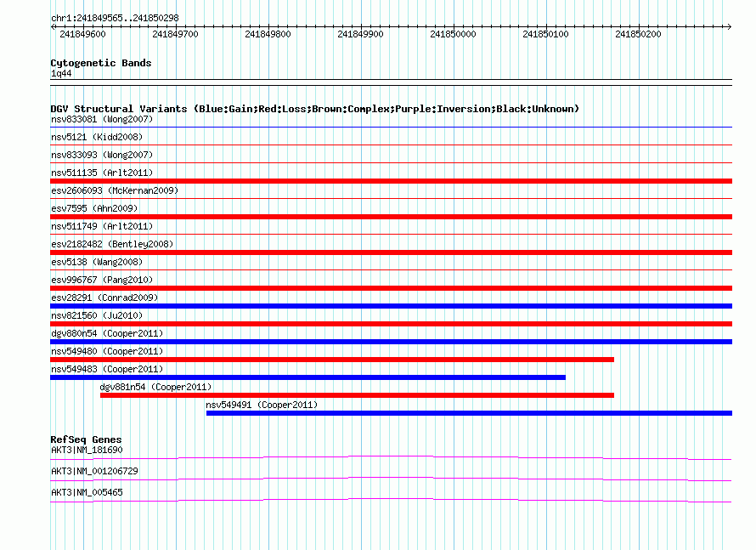Viewport: 756px width, 550px height.
Task: Click the esv2182482 (Bentley2008) red bar
Action: 391,252
